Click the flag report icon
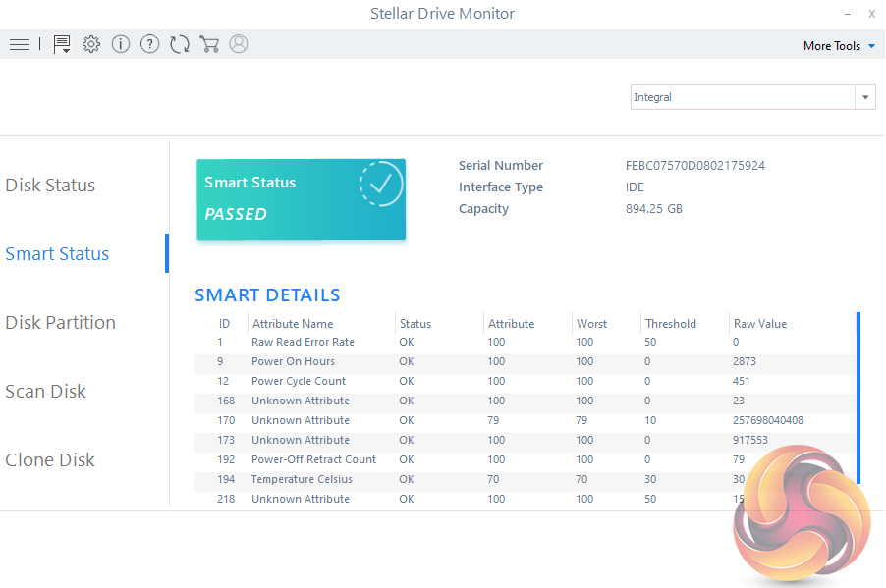 coord(62,44)
